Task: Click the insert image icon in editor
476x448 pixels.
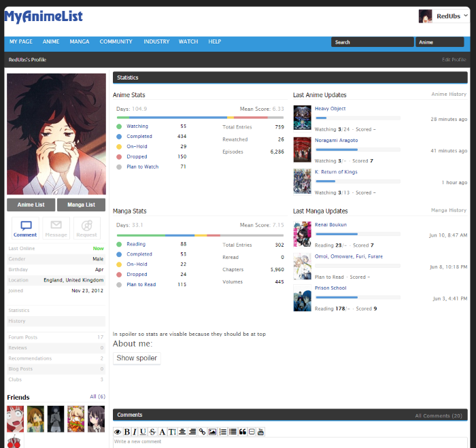Action: pos(213,432)
